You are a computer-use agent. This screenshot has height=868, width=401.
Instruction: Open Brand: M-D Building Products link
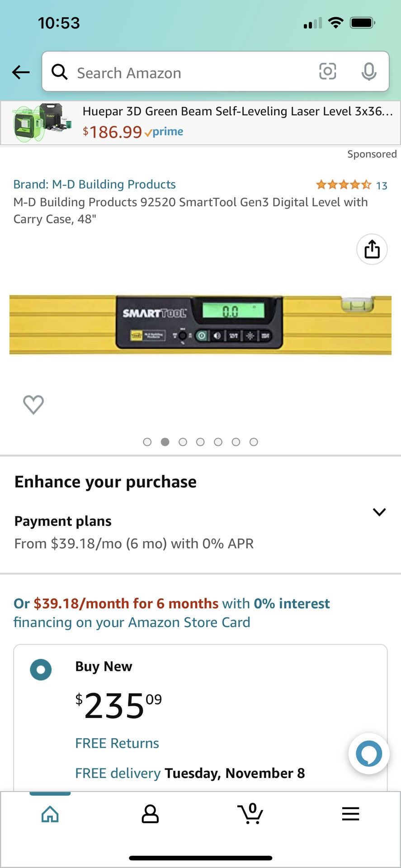(94, 184)
